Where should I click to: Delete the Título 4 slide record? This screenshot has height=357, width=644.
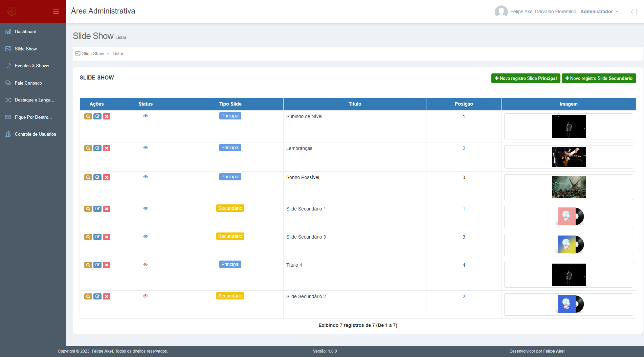click(x=107, y=265)
